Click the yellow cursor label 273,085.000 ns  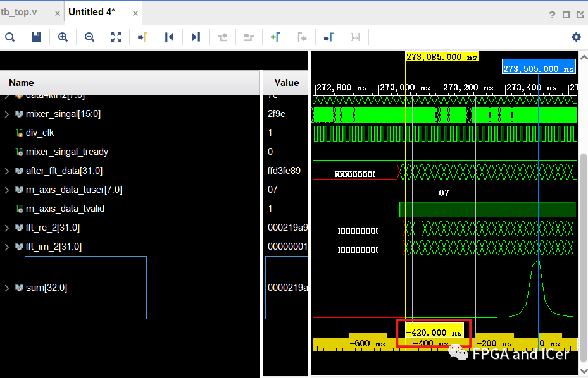tap(442, 56)
